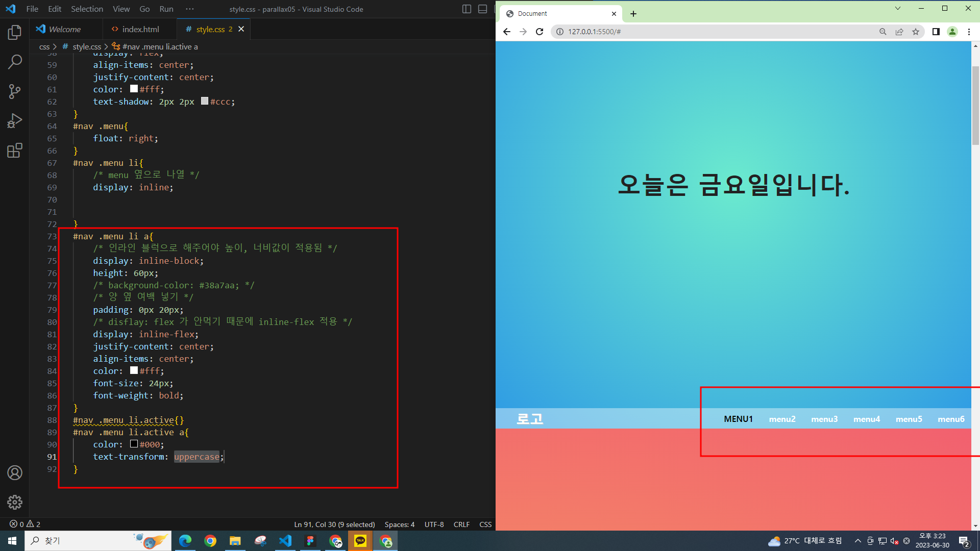This screenshot has width=980, height=551.
Task: Click the browser address bar
Action: click(x=715, y=32)
